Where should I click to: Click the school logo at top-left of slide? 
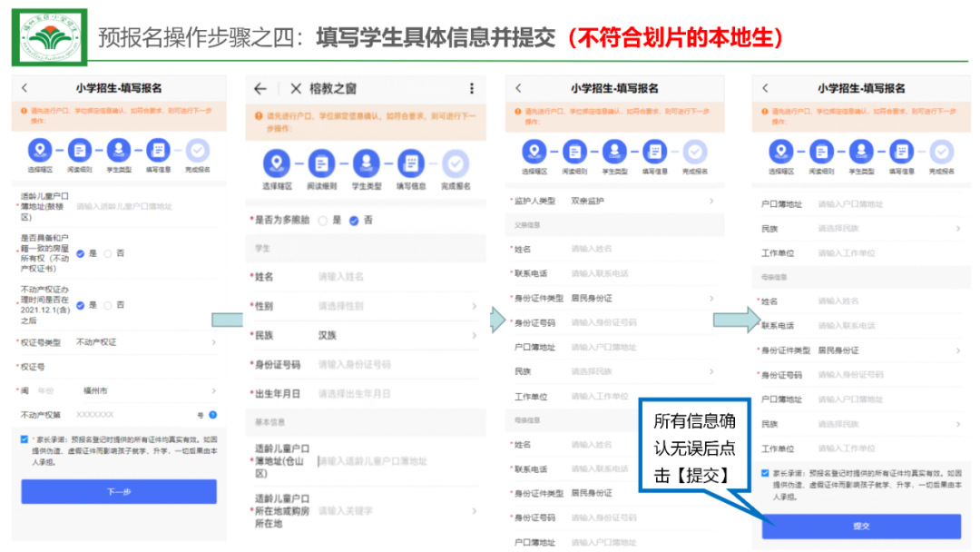point(49,38)
